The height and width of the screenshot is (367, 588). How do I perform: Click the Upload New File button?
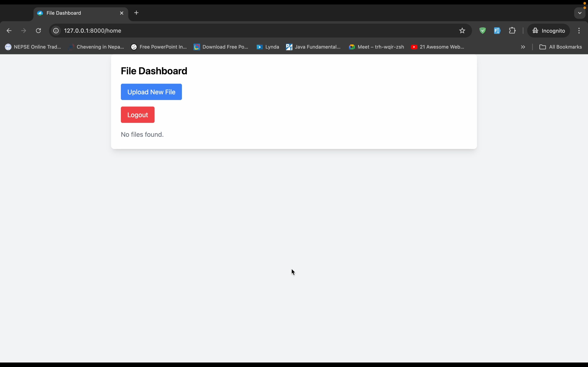point(151,92)
